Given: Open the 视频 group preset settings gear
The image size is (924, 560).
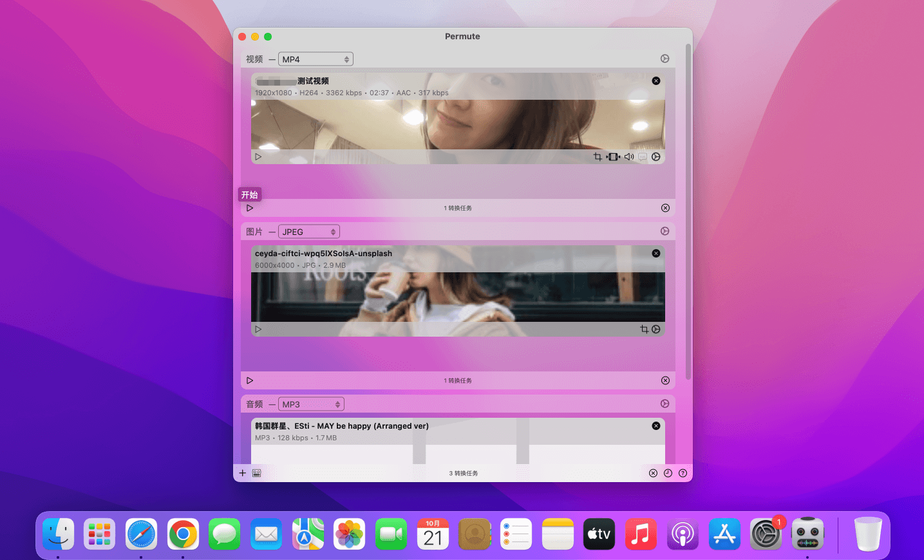Looking at the screenshot, I should pos(665,59).
